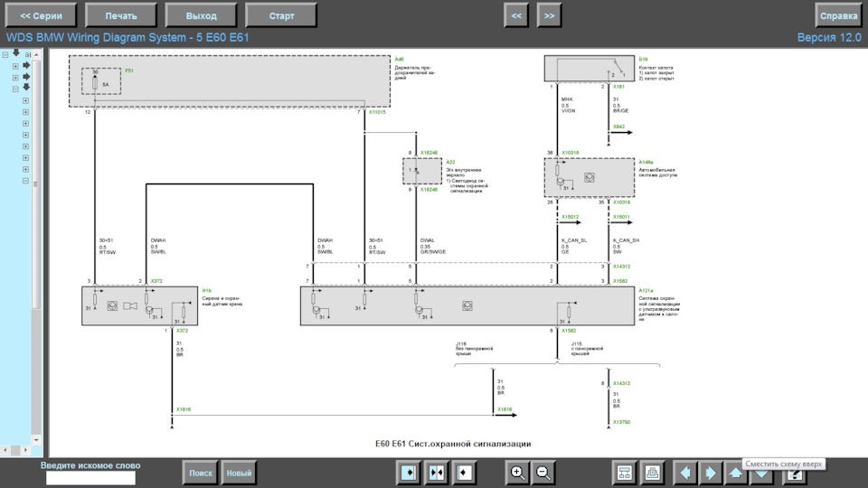Collapse the topmost root node of tree

point(5,55)
